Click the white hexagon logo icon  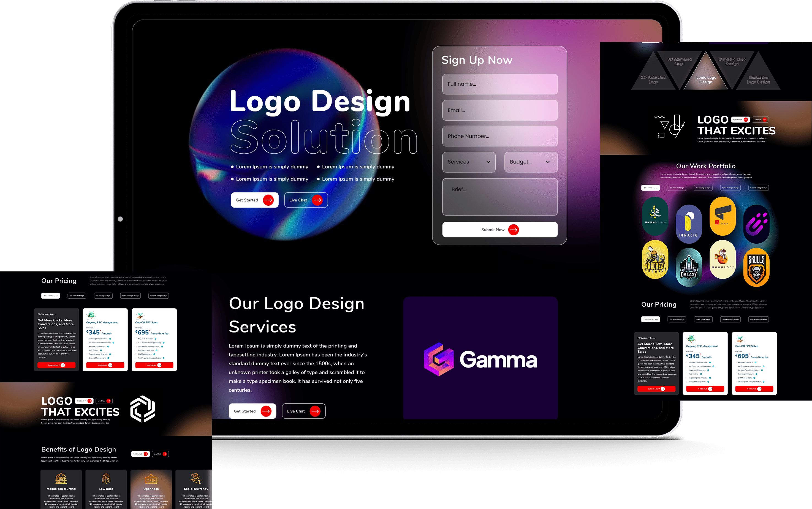pos(143,409)
